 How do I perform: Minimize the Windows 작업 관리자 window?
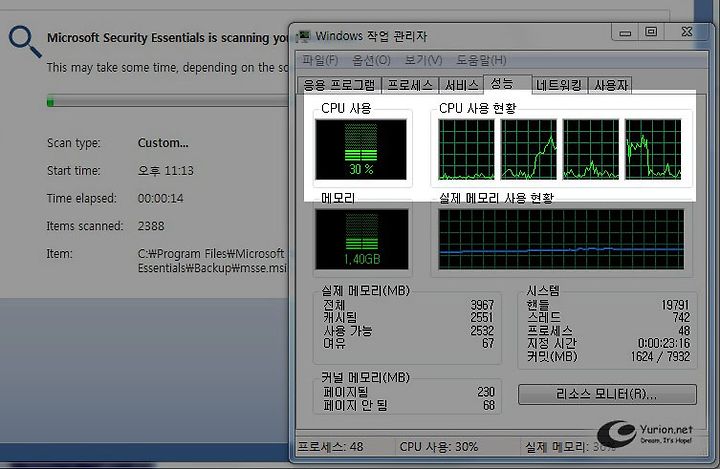click(x=625, y=32)
